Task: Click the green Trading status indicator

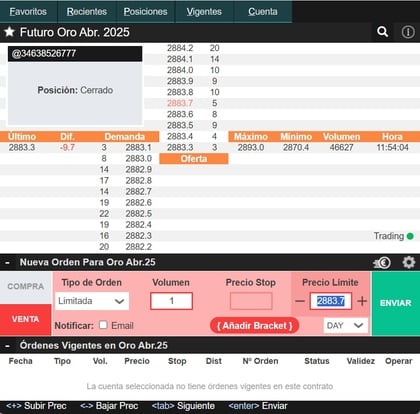Action: pos(410,236)
